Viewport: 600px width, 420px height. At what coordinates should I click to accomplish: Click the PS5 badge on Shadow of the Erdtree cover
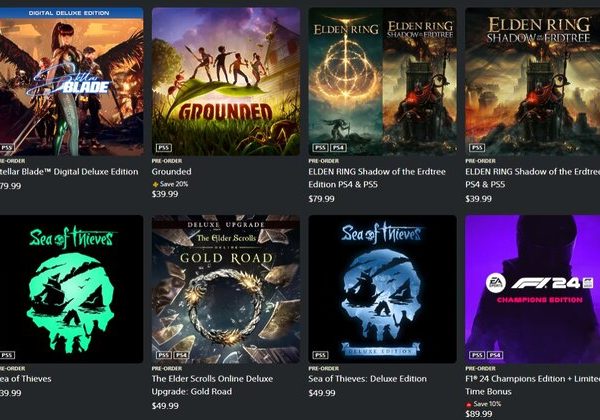pyautogui.click(x=477, y=148)
